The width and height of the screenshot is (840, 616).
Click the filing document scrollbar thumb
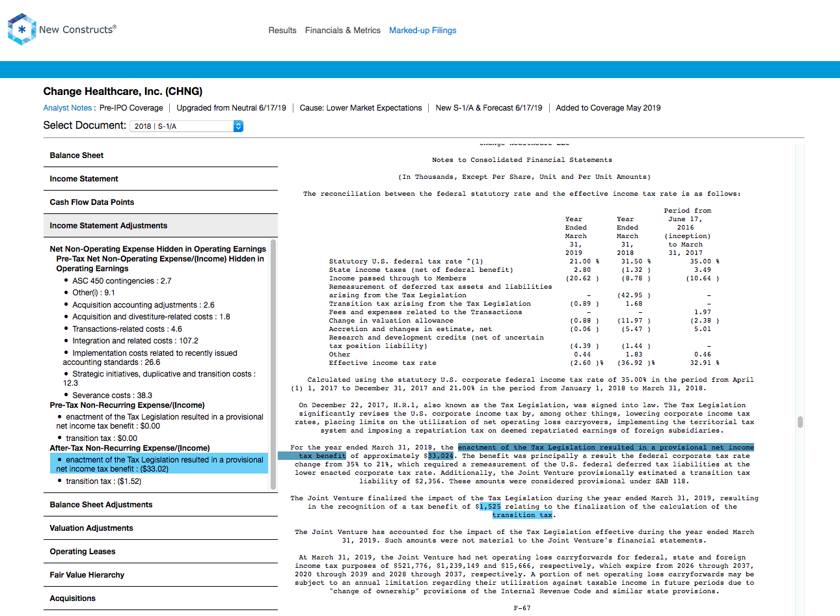click(x=800, y=422)
